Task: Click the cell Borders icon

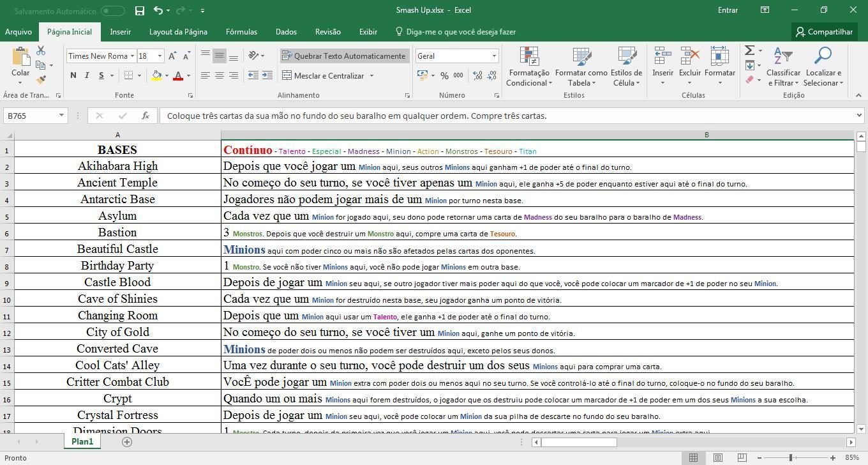Action: [x=128, y=75]
